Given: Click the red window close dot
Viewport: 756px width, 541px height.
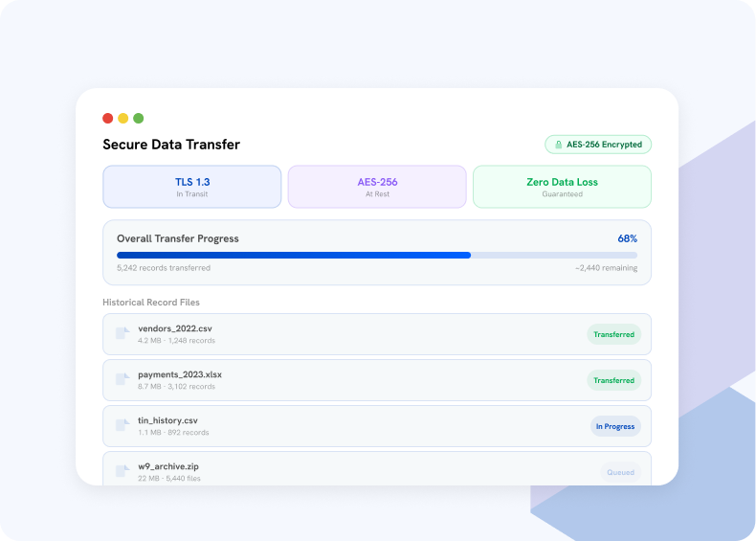Looking at the screenshot, I should (x=108, y=118).
